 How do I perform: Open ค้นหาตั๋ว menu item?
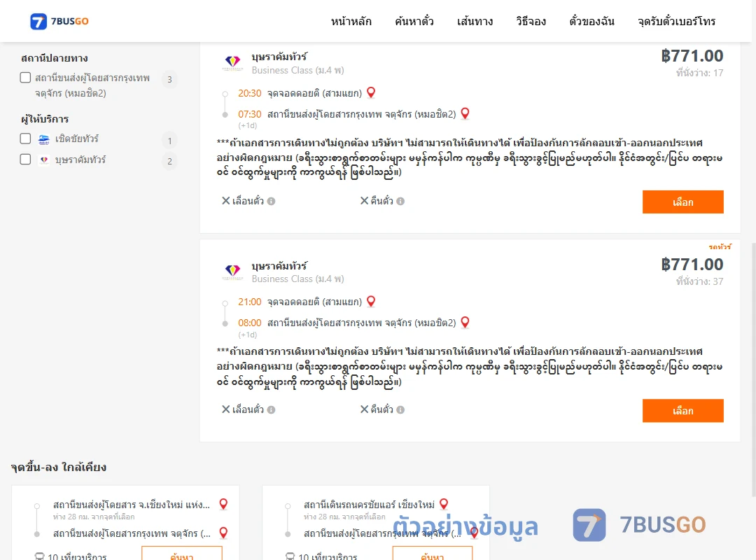click(x=414, y=21)
